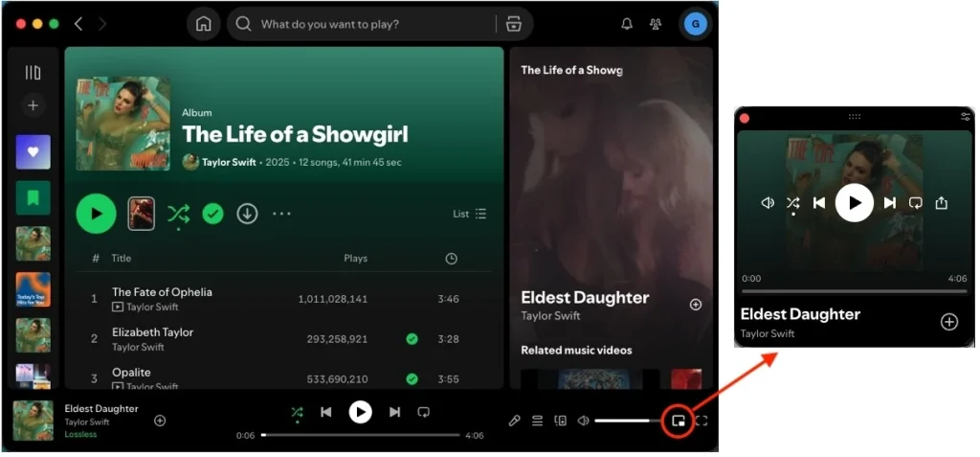Go forward with the right chevron arrow
The image size is (980, 457).
102,24
